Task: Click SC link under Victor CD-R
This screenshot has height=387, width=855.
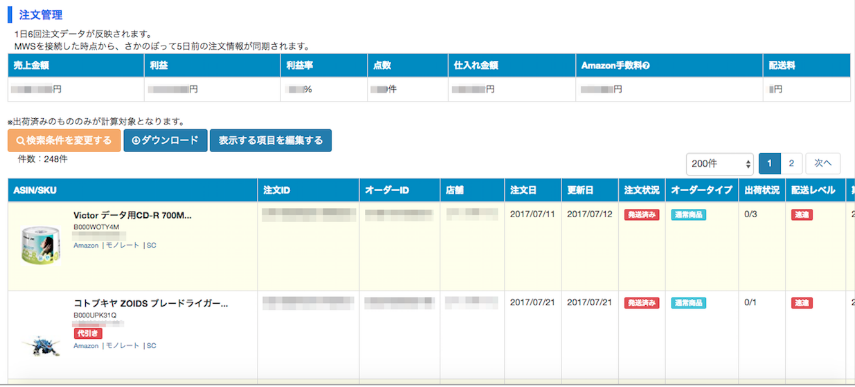Action: (x=152, y=246)
